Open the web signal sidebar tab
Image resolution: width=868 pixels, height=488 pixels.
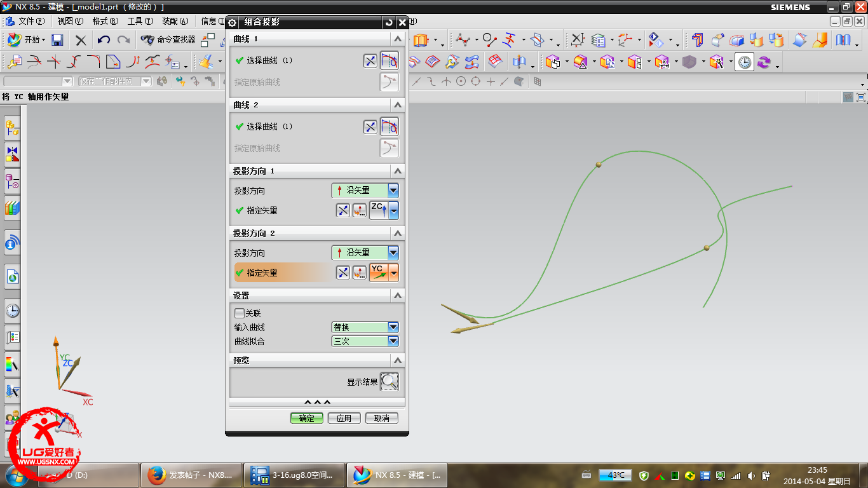point(12,242)
